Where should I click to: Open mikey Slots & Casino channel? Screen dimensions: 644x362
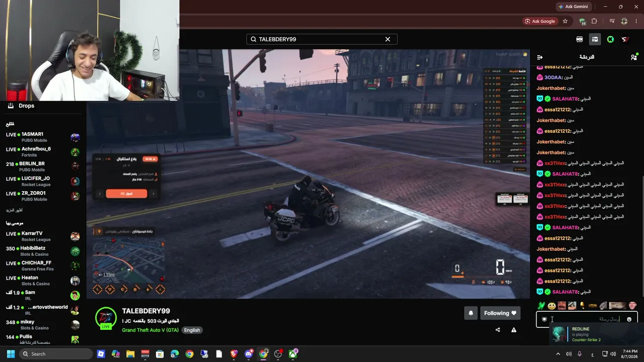(43, 325)
